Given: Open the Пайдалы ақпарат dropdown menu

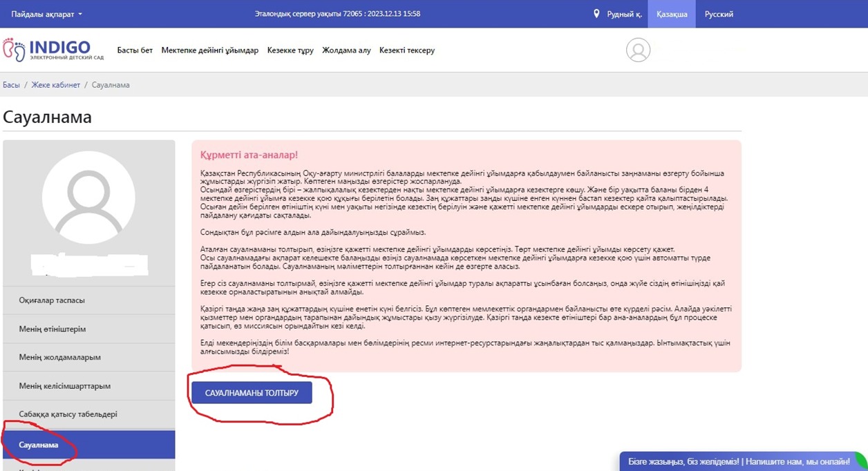Looking at the screenshot, I should coord(46,14).
